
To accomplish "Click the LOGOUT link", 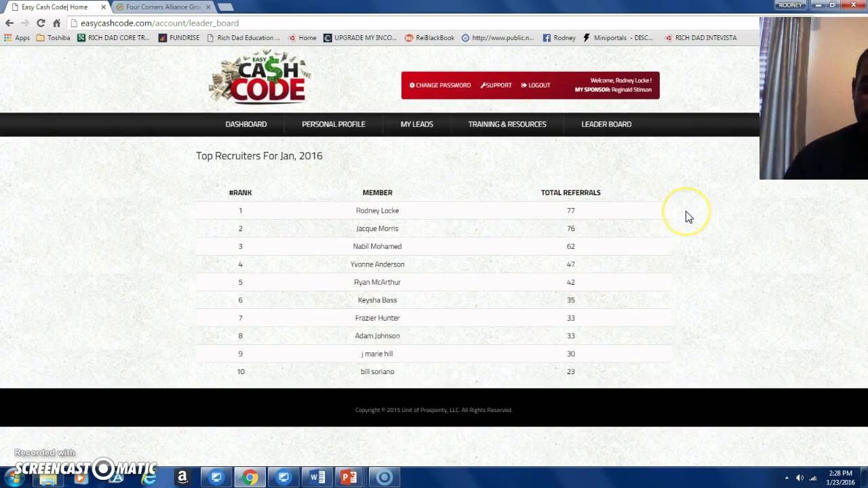I will (x=536, y=85).
